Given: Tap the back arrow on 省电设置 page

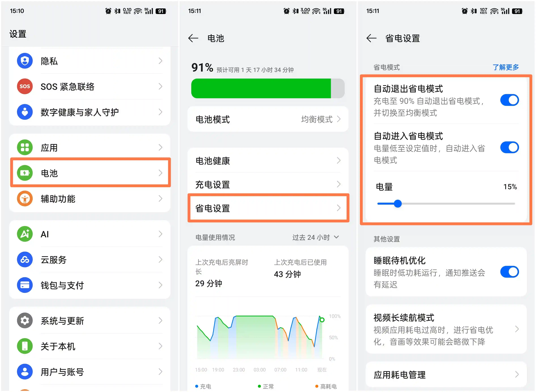Looking at the screenshot, I should pyautogui.click(x=371, y=38).
